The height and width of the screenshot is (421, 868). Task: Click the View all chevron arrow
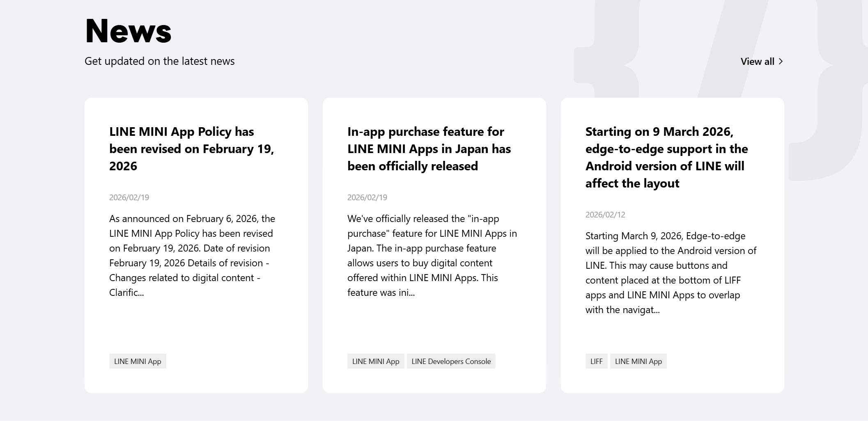pyautogui.click(x=781, y=62)
